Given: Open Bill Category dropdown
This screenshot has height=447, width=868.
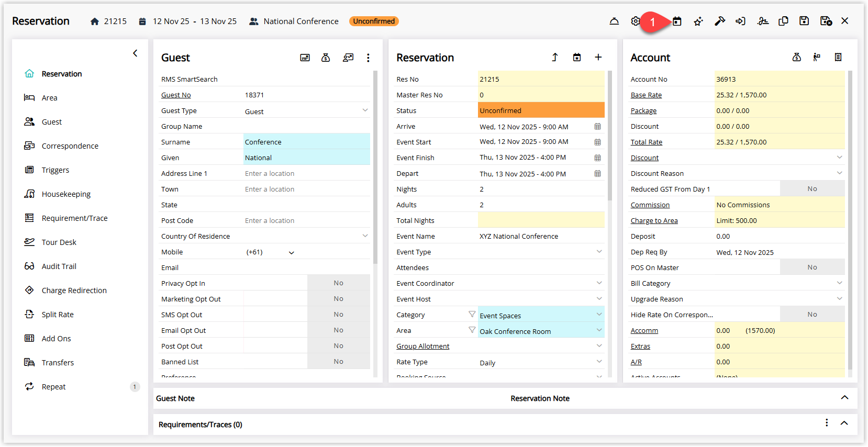Looking at the screenshot, I should click(x=839, y=283).
